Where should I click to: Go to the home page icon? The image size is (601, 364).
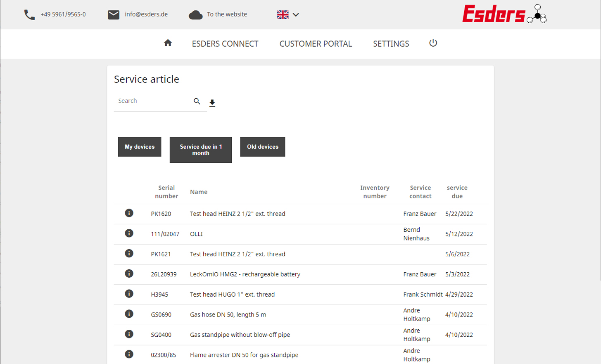(x=168, y=43)
